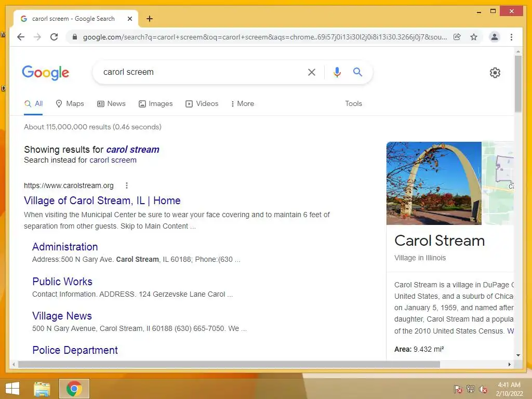Switch to Maps results

70,104
